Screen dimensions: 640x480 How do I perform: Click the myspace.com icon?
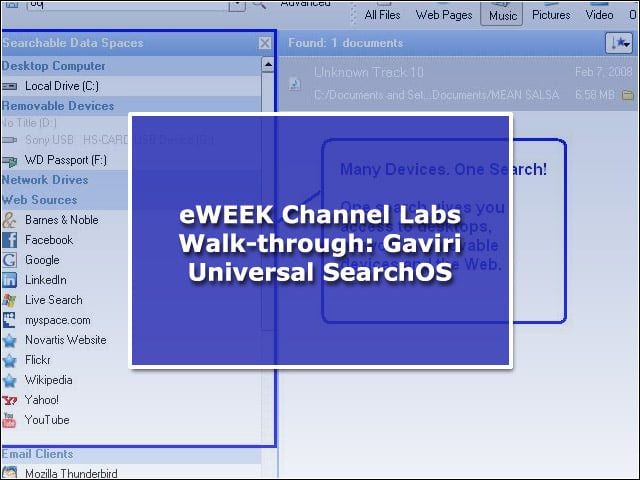click(x=9, y=320)
